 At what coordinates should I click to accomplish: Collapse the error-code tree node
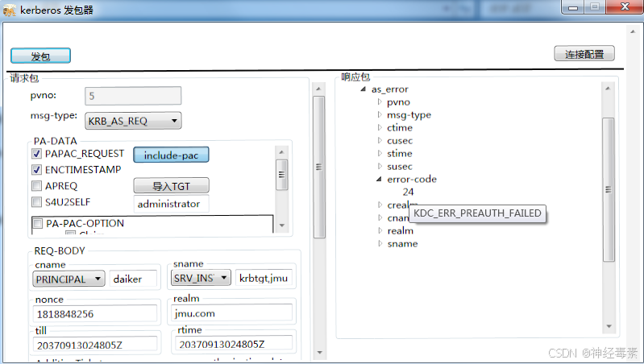point(379,179)
